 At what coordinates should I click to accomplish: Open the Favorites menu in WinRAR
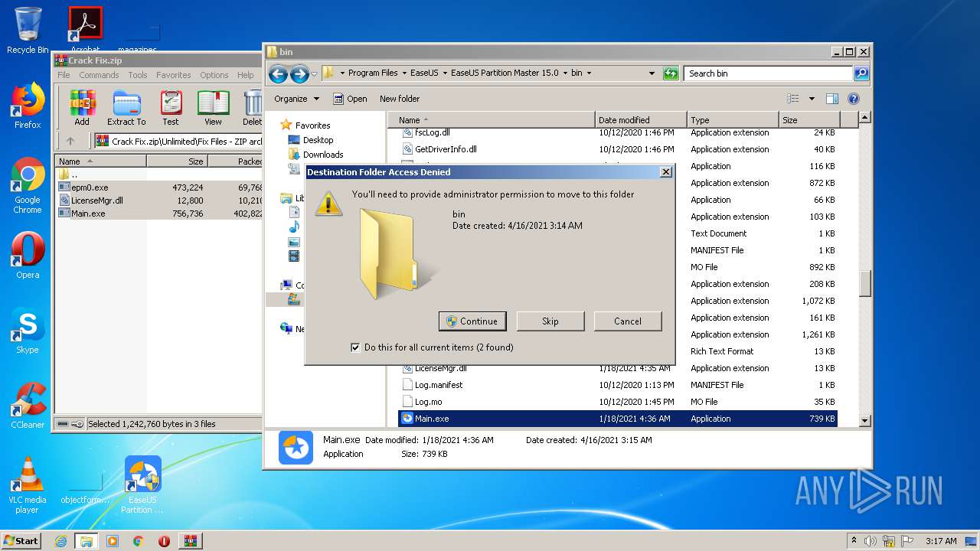(174, 75)
